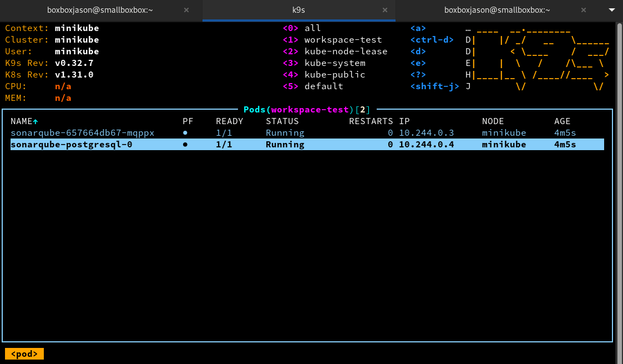Image resolution: width=623 pixels, height=364 pixels.
Task: Switch to last boxboxjason@smallboxbox terminal tab
Action: point(497,11)
